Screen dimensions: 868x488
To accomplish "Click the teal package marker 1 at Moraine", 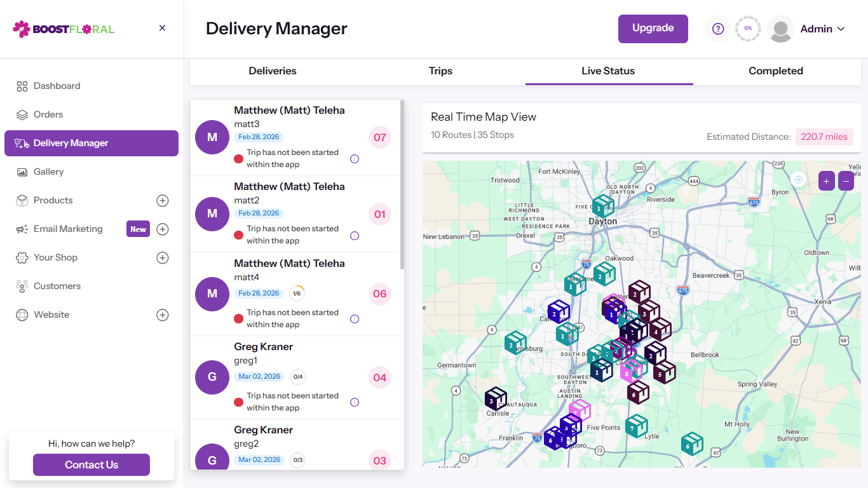I will coord(575,285).
